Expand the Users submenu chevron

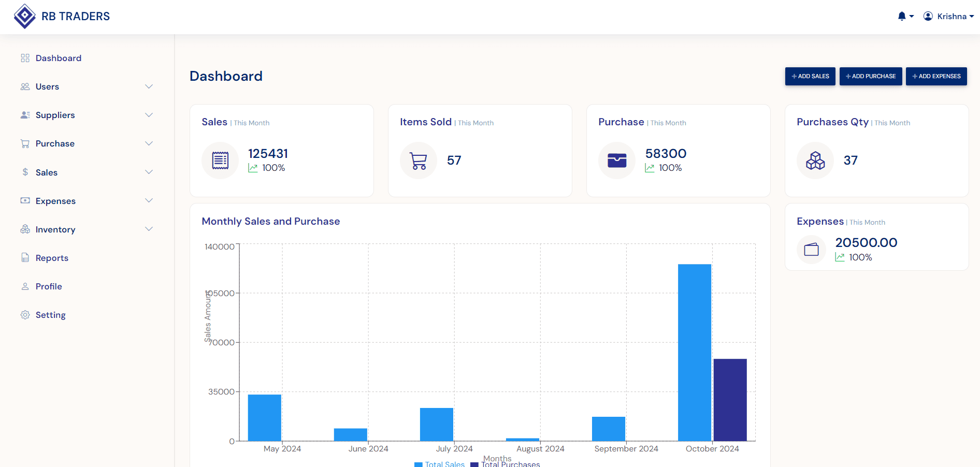(149, 86)
